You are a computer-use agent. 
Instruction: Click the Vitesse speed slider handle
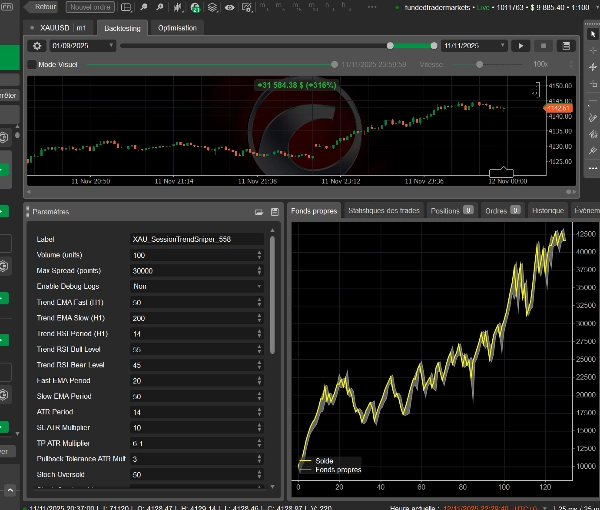479,65
